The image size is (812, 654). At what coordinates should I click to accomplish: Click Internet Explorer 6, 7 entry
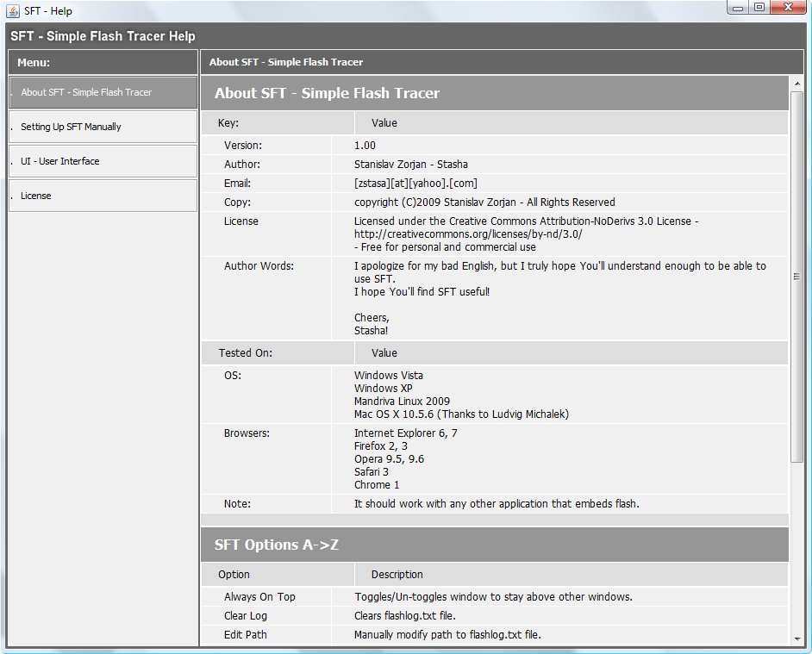click(x=406, y=433)
